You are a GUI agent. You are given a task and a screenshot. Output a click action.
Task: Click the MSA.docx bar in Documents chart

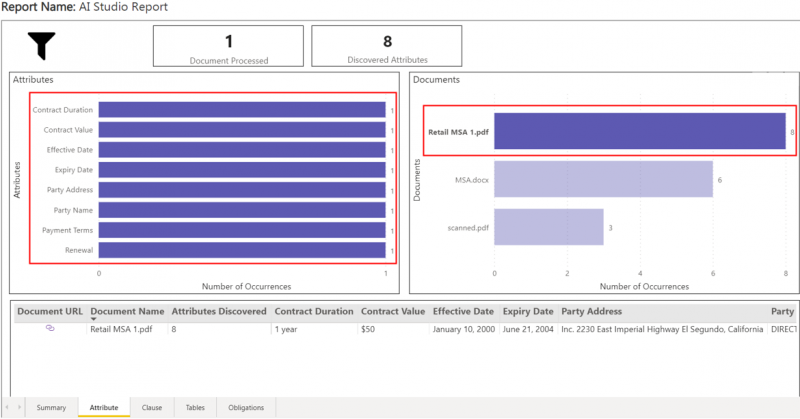click(x=603, y=179)
